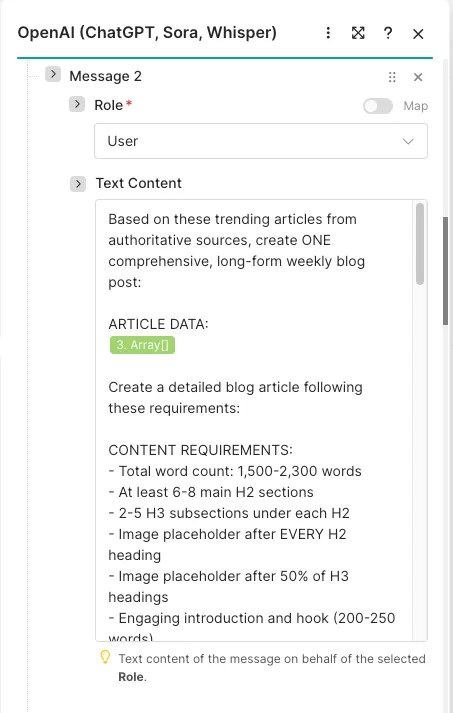This screenshot has width=453, height=713.
Task: Toggle the Map switch for Role
Action: [x=378, y=106]
